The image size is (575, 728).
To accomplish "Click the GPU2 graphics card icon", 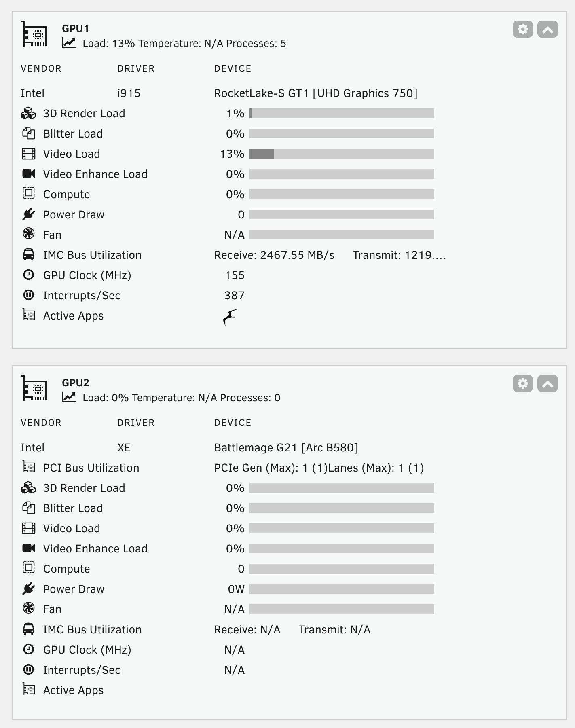I will [34, 389].
